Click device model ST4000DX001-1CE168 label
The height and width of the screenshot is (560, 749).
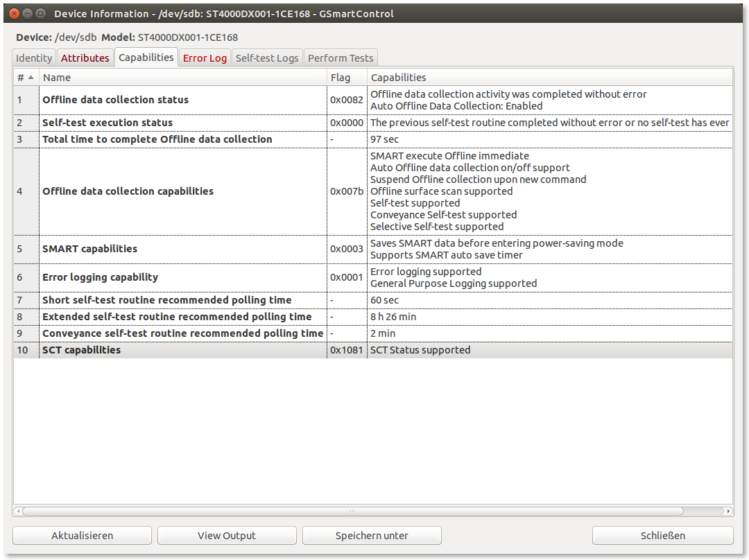coord(188,37)
